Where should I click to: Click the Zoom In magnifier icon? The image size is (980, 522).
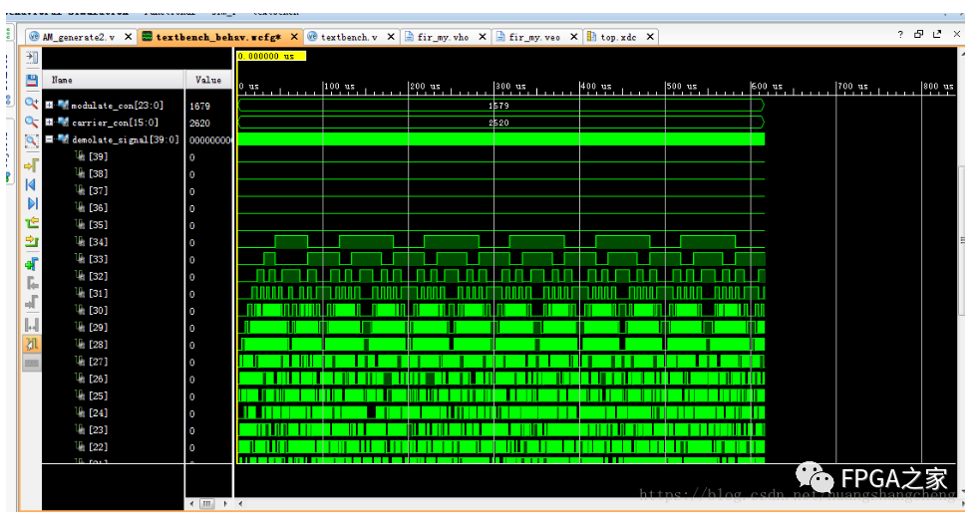point(31,103)
